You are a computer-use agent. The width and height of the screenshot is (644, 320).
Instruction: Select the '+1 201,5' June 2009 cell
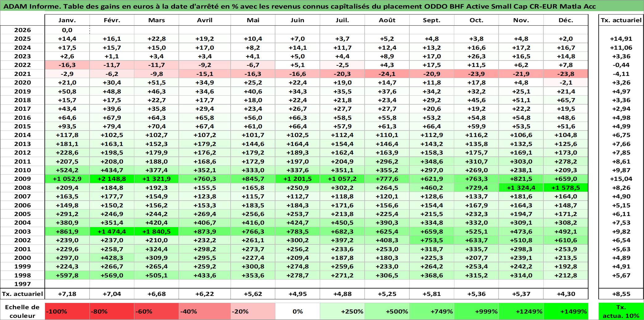(298, 179)
